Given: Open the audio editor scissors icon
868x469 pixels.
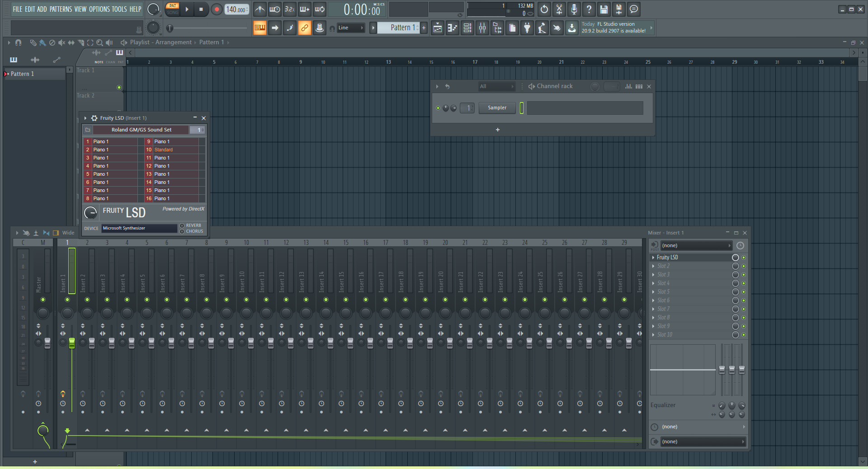Looking at the screenshot, I should [559, 9].
